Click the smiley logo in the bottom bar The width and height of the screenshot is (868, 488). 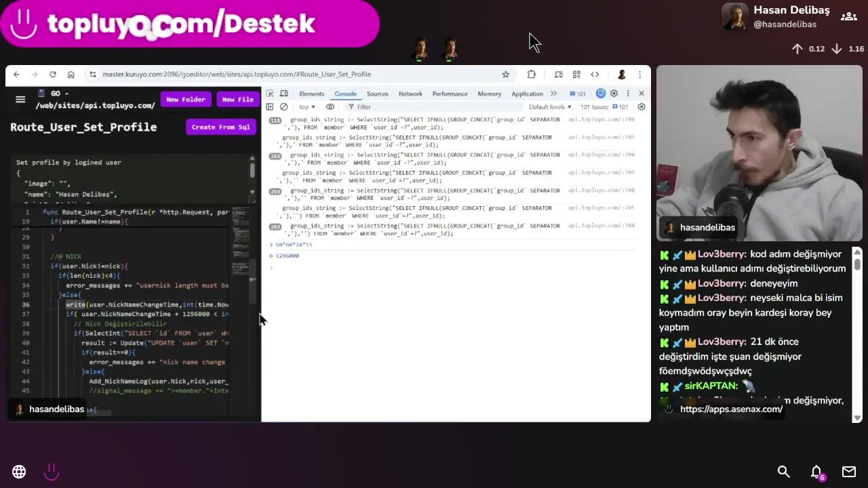(52, 472)
